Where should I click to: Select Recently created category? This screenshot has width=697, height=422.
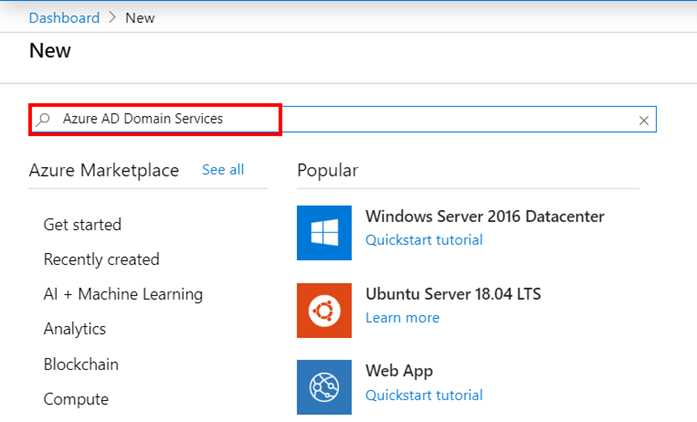tap(101, 259)
